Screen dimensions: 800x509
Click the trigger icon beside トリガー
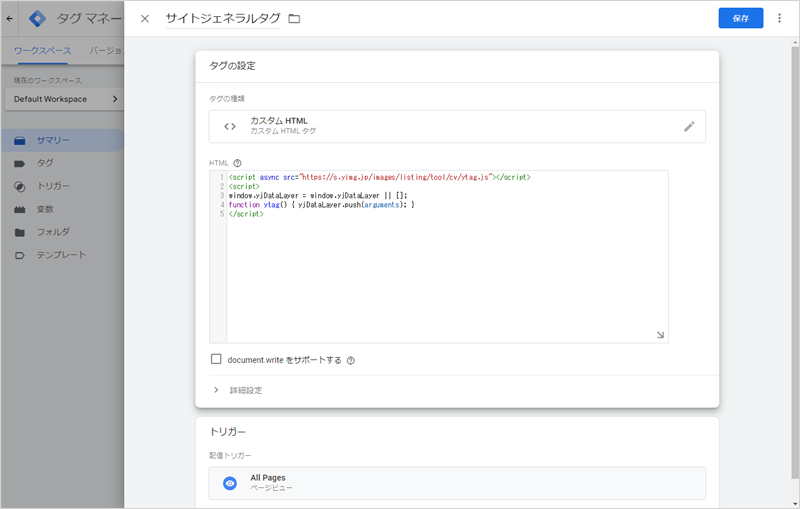(19, 187)
